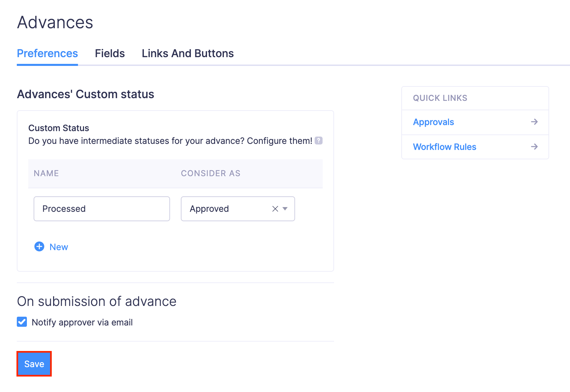Click the NAME column header
Screen dimensions: 570x392
46,173
